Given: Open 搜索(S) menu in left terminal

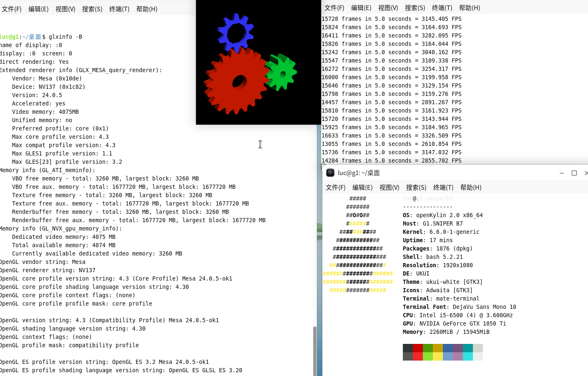Looking at the screenshot, I should (92, 9).
